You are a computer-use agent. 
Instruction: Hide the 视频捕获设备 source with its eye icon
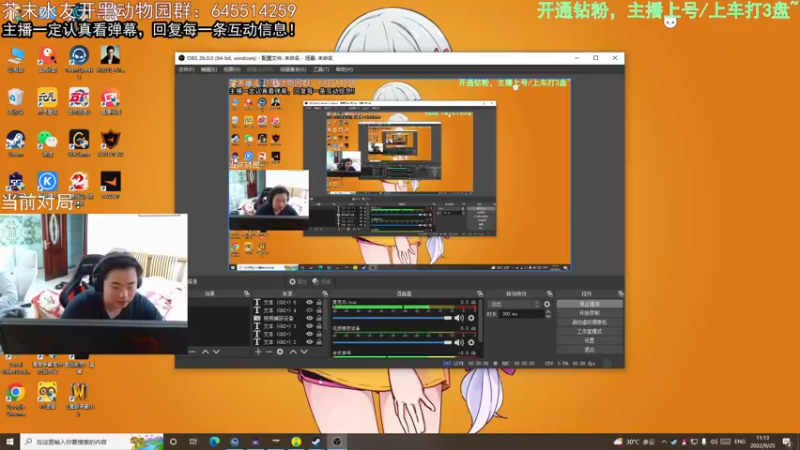[309, 318]
